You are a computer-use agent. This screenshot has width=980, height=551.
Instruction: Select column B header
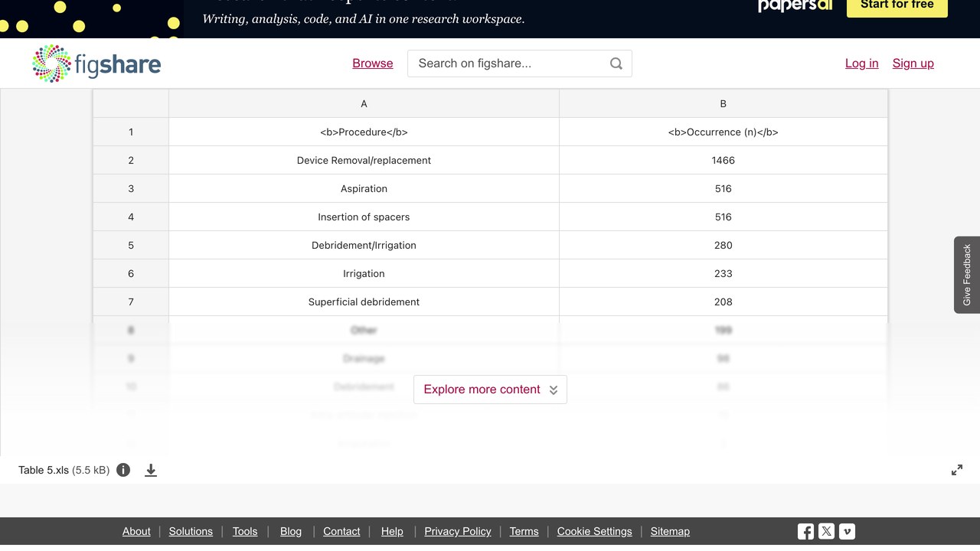pyautogui.click(x=724, y=103)
